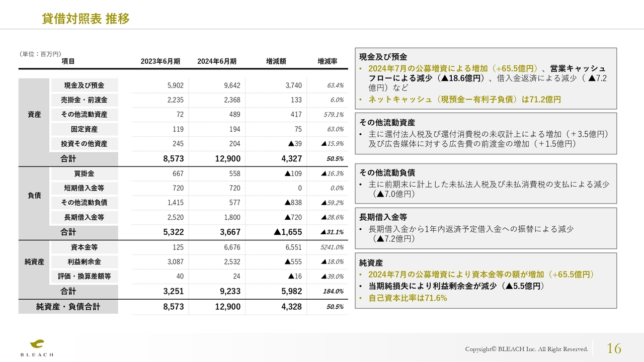644x362 pixels.
Task: Select the 売掛金・前渡金 row label
Action: [84, 100]
